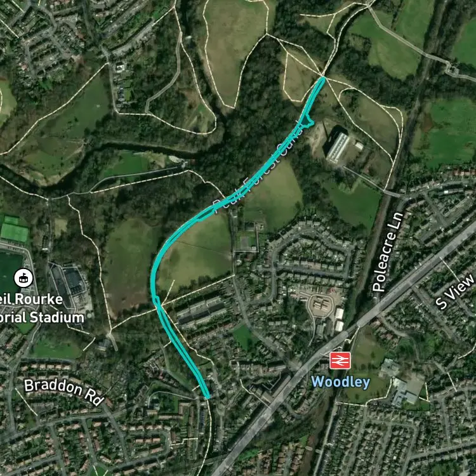Click the Poleacre Ln street label
Image resolution: width=476 pixels, height=476 pixels.
(388, 252)
